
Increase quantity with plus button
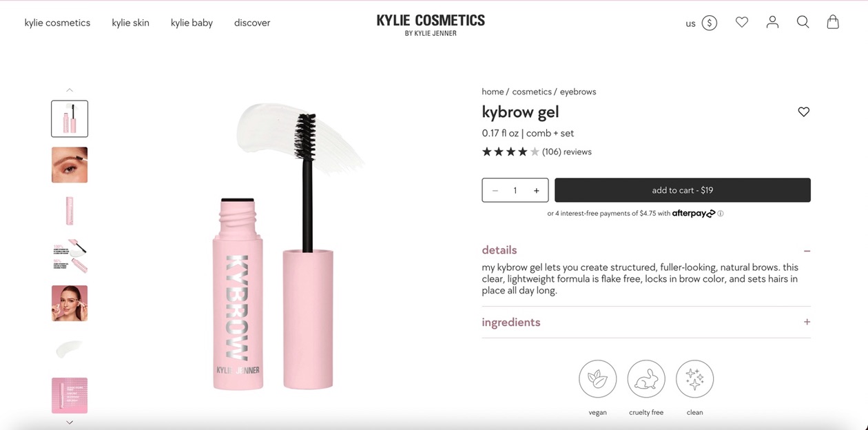point(536,191)
